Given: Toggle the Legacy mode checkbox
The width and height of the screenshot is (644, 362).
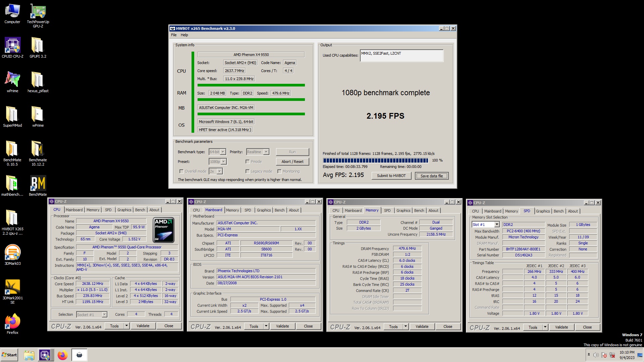Looking at the screenshot, I should 248,171.
